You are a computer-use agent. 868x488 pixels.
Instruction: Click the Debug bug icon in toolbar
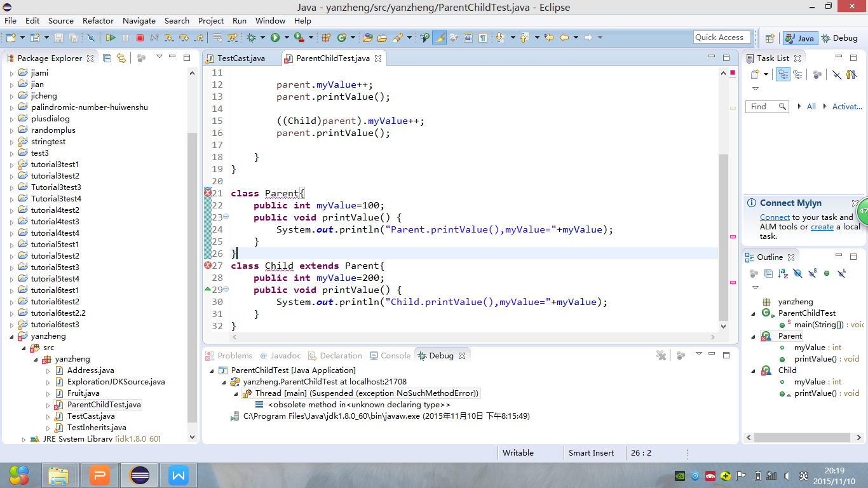(x=252, y=37)
